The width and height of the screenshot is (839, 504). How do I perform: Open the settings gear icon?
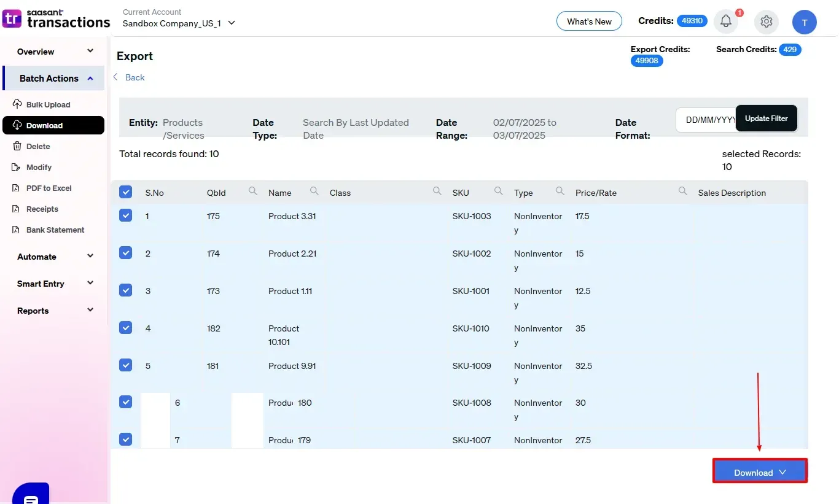[767, 21]
